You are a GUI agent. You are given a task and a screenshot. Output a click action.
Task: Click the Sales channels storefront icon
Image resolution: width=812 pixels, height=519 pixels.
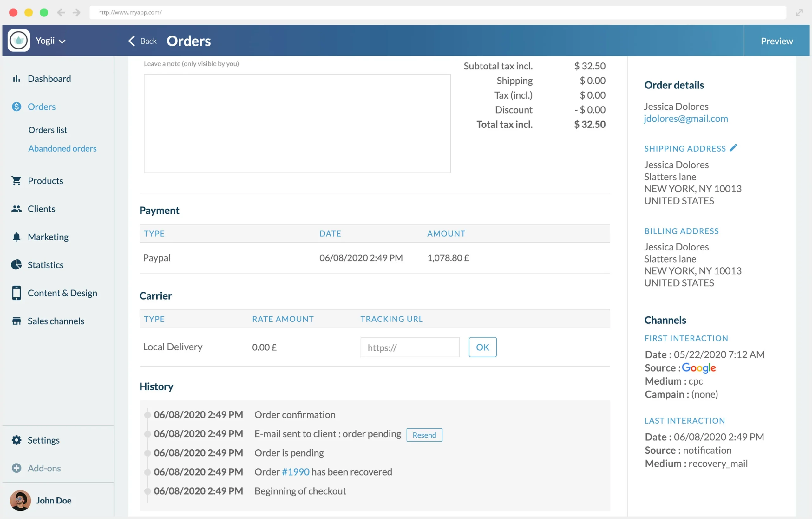pos(16,321)
